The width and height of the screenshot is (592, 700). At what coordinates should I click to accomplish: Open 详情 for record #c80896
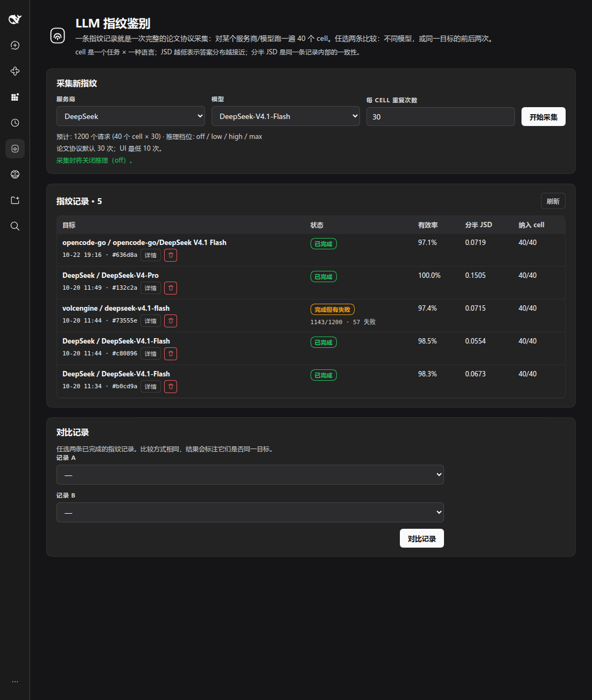(x=151, y=354)
